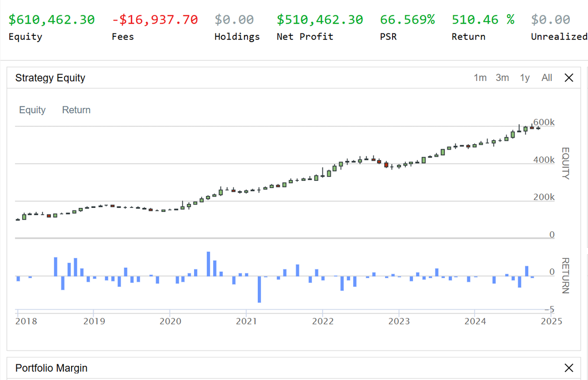Click the vertical EQUITY axis title
The image size is (588, 380).
coord(565,163)
